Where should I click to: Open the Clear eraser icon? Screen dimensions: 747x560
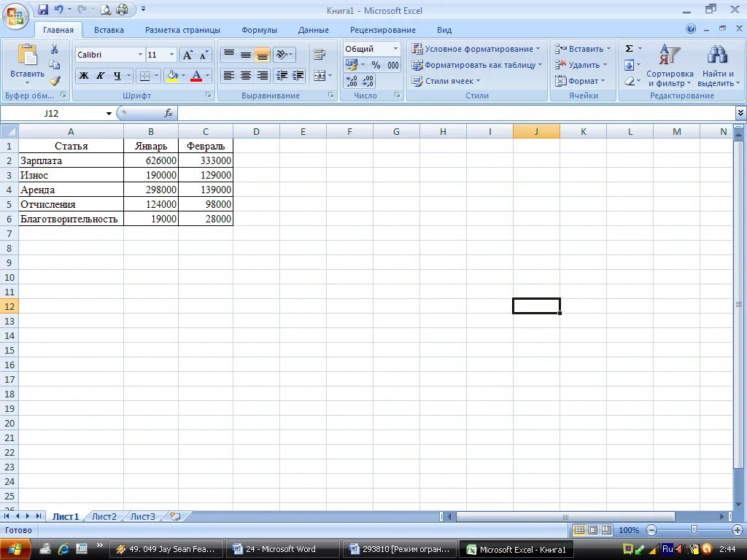629,81
